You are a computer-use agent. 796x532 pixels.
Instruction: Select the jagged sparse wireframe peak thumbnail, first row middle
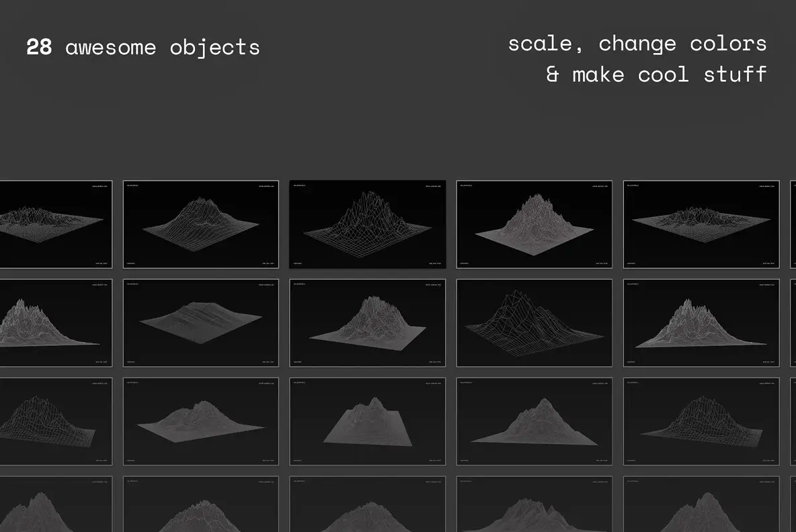(x=367, y=224)
